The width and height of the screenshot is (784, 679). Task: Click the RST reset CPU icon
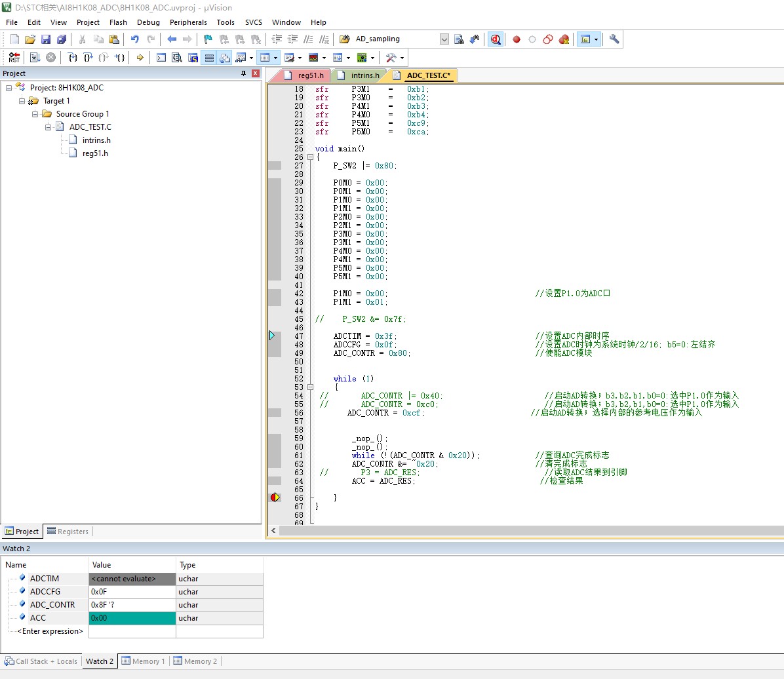point(14,58)
